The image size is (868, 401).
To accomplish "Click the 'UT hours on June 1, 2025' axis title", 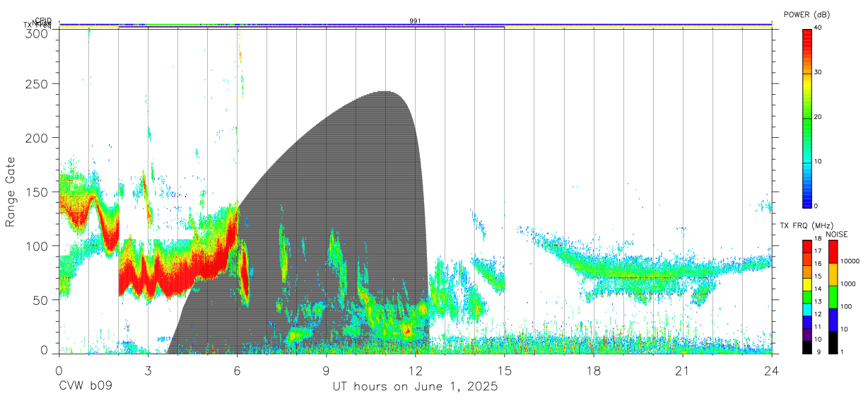I will (x=416, y=387).
